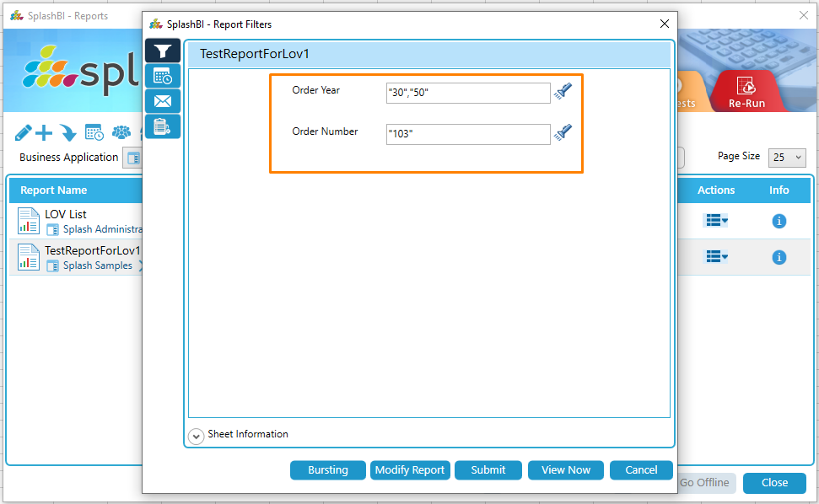The image size is (819, 504).
Task: Click the View Now button
Action: pyautogui.click(x=566, y=470)
